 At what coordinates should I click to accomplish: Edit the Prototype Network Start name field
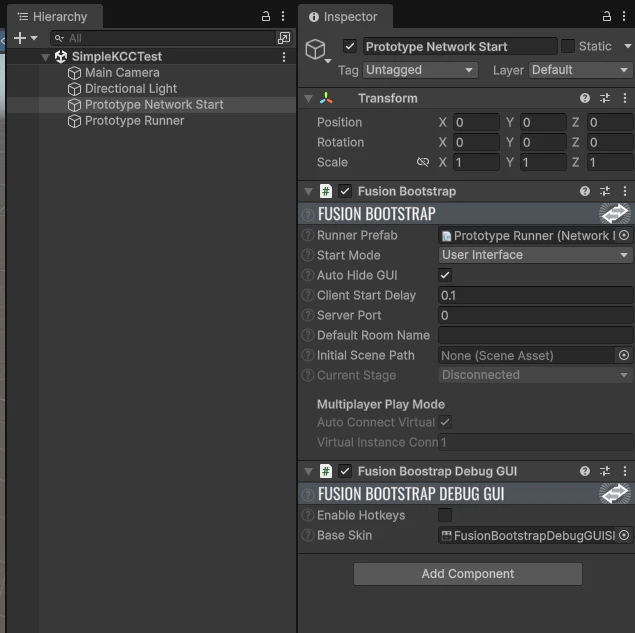(x=460, y=46)
